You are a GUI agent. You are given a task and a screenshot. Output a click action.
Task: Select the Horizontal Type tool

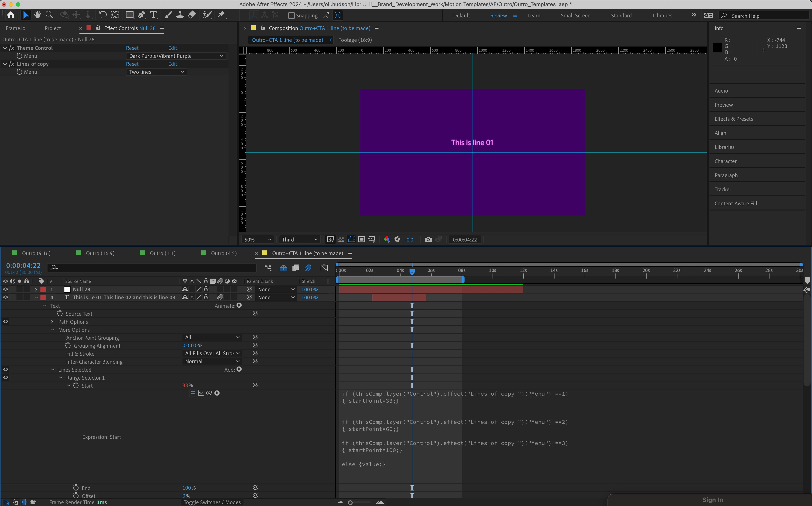(153, 15)
